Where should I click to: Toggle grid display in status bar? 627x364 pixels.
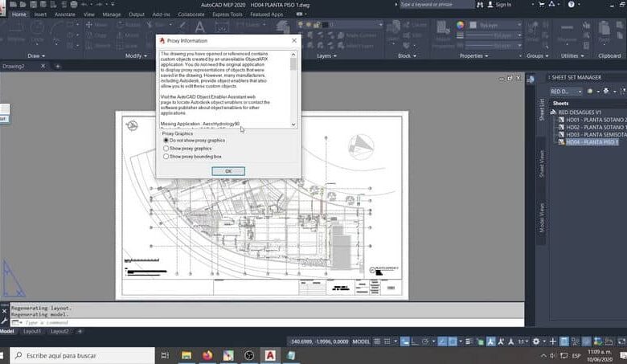coord(377,342)
